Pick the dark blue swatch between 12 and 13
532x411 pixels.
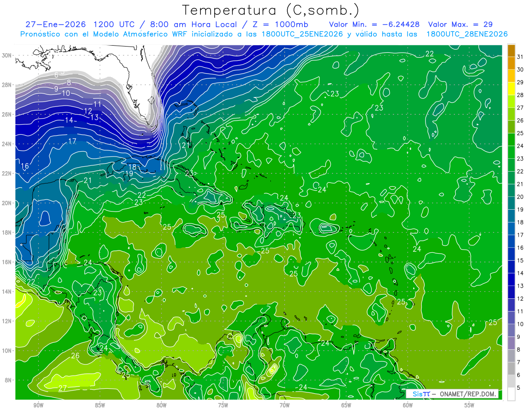511,293
